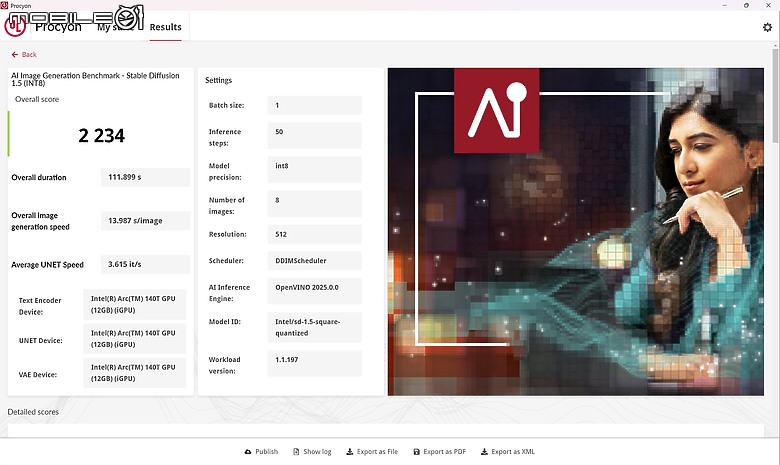The height and width of the screenshot is (465, 780).
Task: Open the settings gear icon
Action: tap(767, 27)
